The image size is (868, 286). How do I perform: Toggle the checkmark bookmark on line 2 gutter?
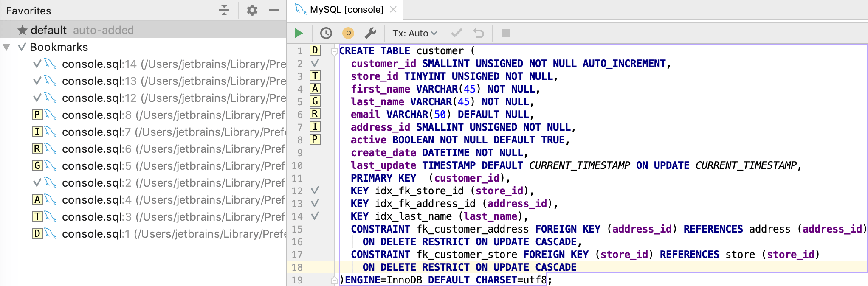[x=315, y=63]
